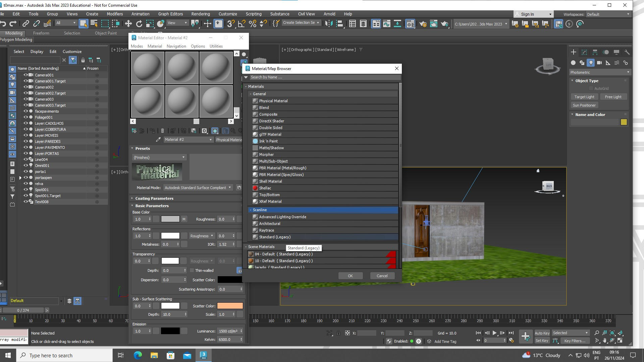644x362 pixels.
Task: Open the Photometric light type dropdown
Action: pos(600,72)
